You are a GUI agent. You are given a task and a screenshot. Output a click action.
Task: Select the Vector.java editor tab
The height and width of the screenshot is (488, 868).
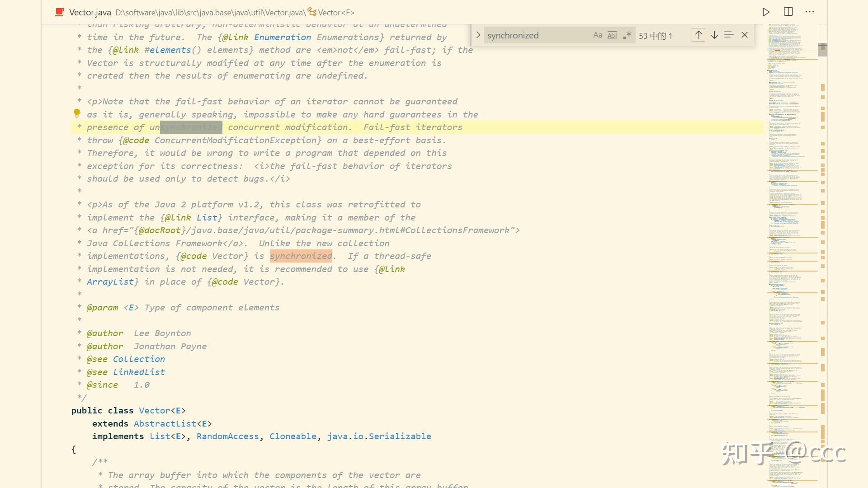[x=90, y=13]
